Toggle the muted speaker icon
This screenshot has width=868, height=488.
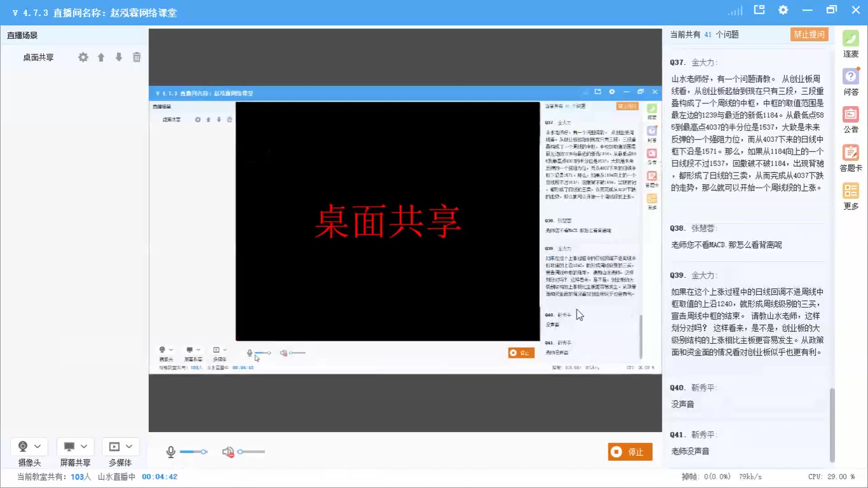click(x=228, y=452)
